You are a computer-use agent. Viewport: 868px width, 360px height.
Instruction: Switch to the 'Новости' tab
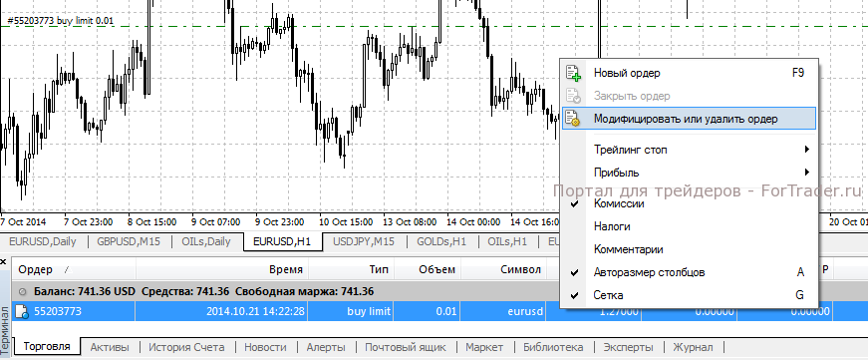265,347
